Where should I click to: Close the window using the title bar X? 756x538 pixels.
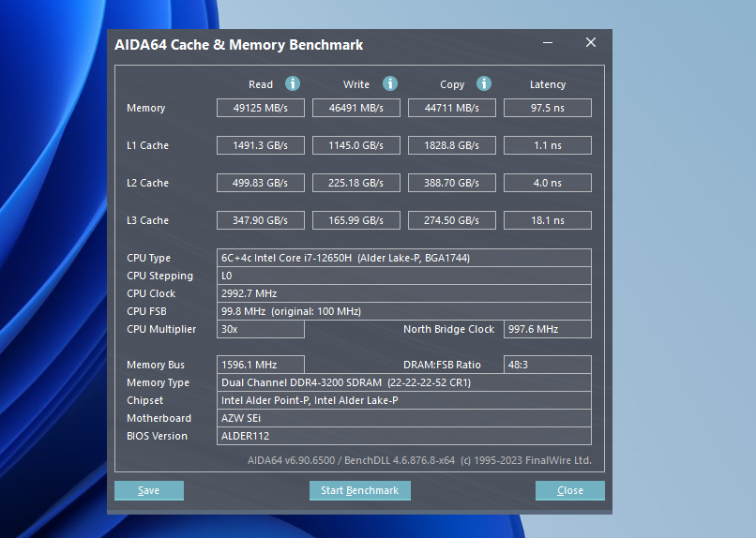[x=590, y=43]
